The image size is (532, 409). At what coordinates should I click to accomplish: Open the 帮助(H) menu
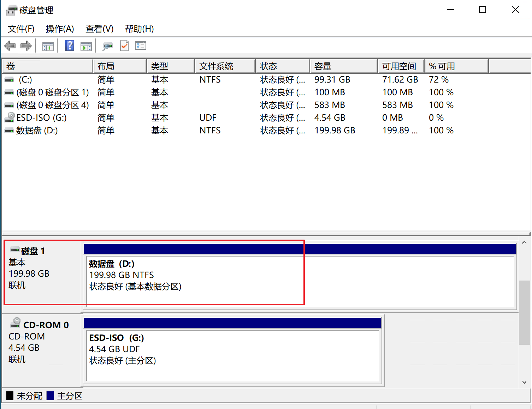[139, 29]
